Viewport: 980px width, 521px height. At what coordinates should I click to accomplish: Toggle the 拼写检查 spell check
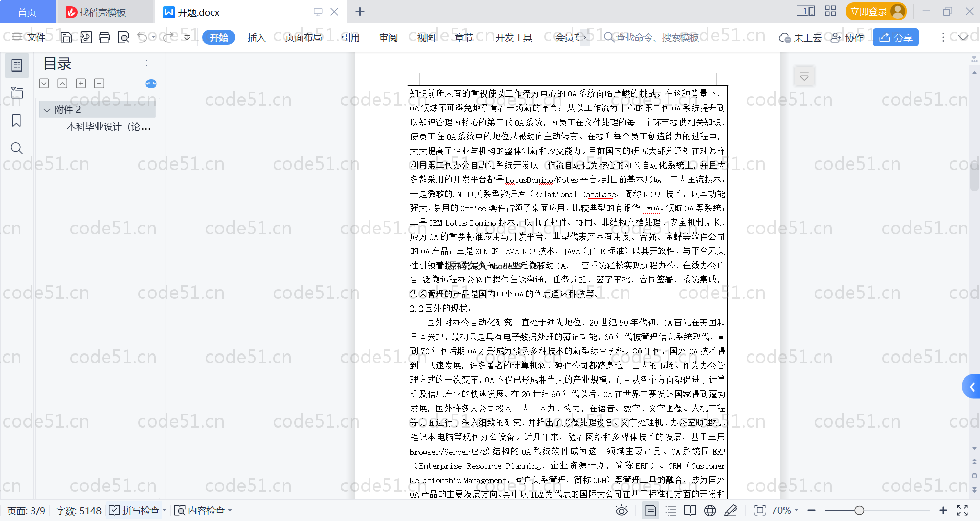134,510
